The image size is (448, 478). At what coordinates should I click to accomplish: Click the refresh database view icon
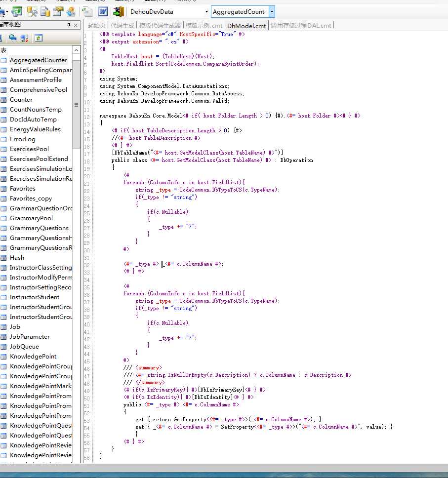pos(39,38)
